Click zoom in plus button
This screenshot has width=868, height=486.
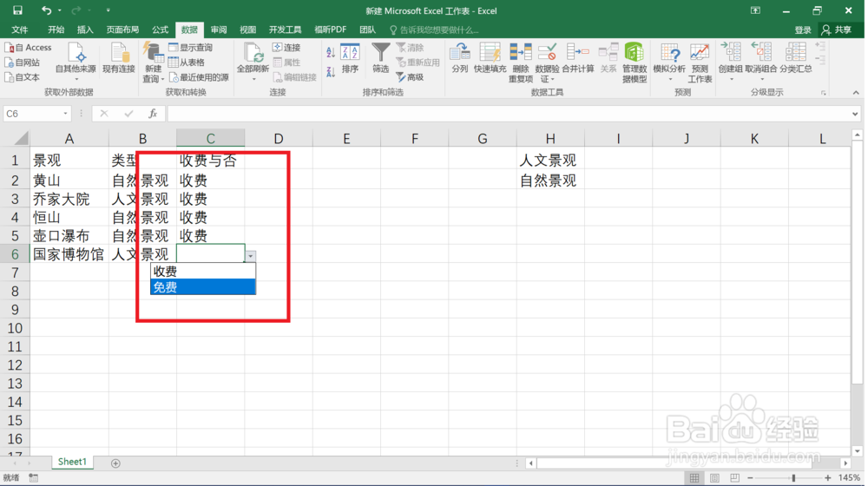coord(827,477)
